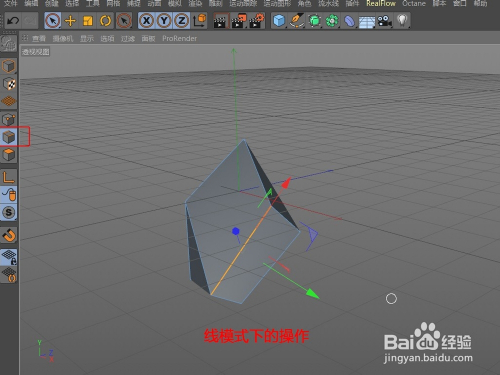The height and width of the screenshot is (375, 500).
Task: Open viewport 选项 menu
Action: pos(107,39)
